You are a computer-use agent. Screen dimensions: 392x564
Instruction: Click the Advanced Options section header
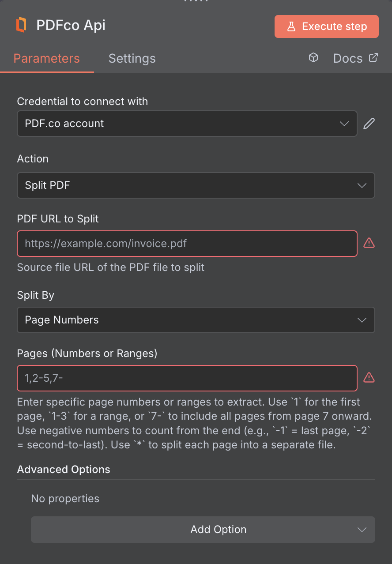[63, 469]
